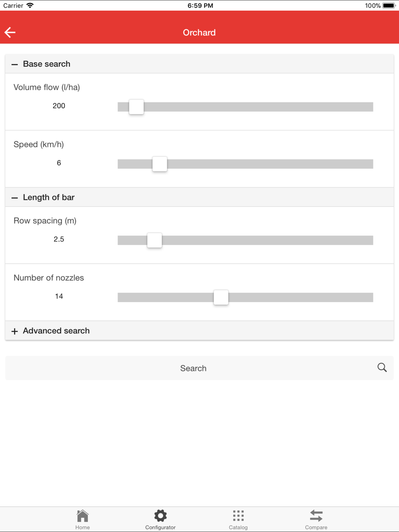Screen dimensions: 399x532
Task: Click the magnifying glass search icon
Action: click(382, 367)
